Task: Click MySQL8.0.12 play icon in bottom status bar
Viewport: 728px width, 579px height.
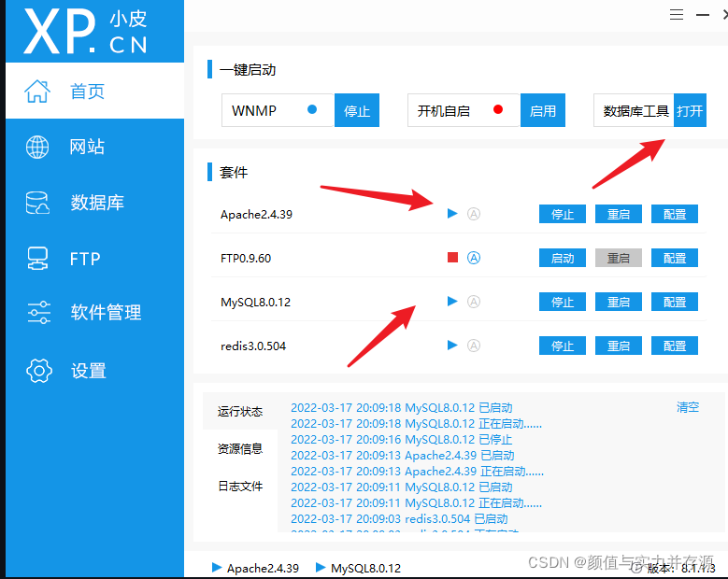Action: click(321, 567)
